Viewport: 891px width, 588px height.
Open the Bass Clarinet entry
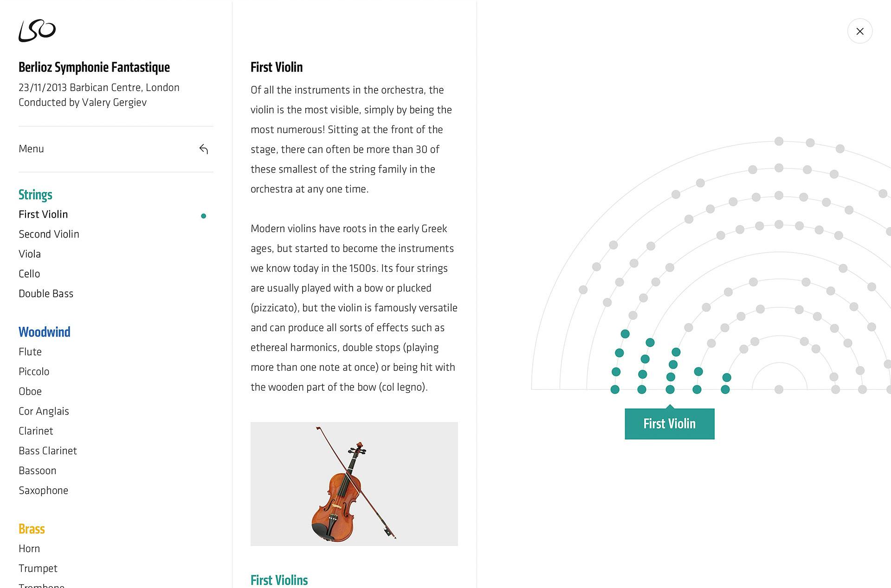[48, 451]
